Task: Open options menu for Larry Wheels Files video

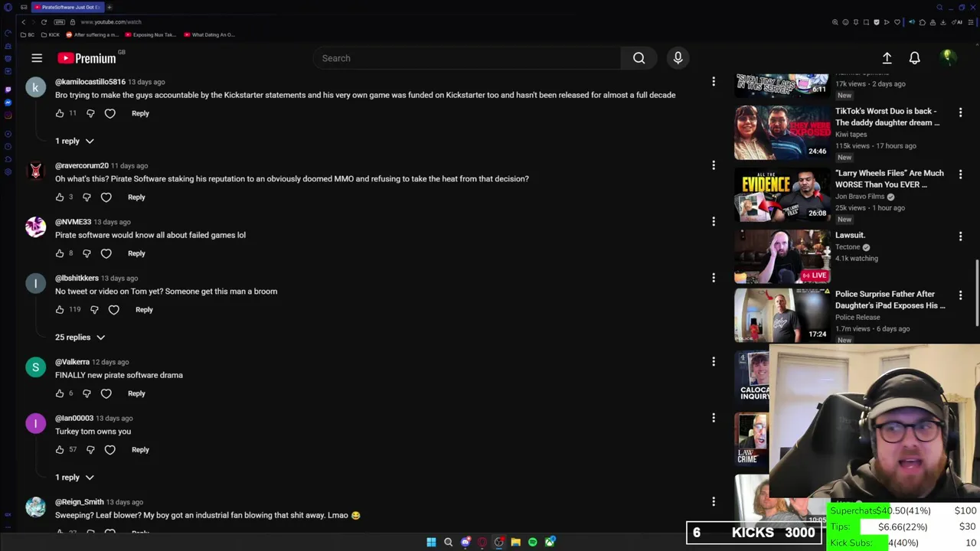Action: pyautogui.click(x=960, y=174)
